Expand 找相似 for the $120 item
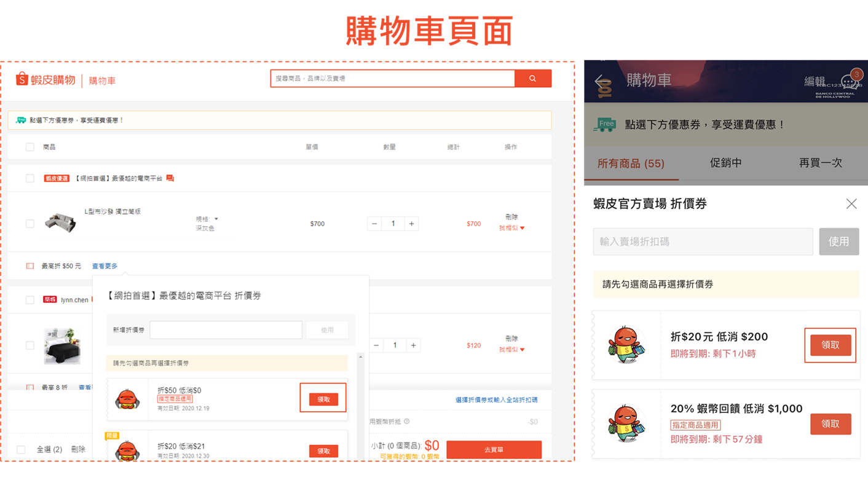The width and height of the screenshot is (868, 480). tap(512, 350)
